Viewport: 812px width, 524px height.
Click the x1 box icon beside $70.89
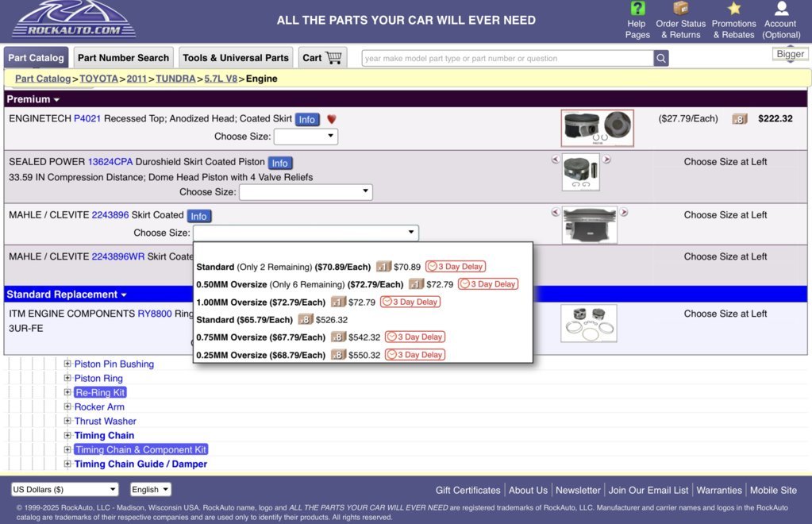pyautogui.click(x=383, y=267)
